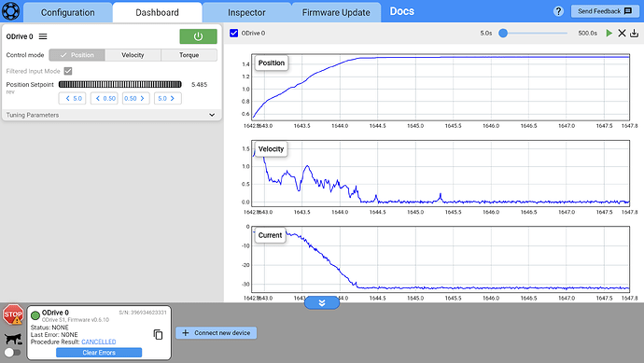Click Connect new device button
Screen dimensions: 644x363
(217, 333)
